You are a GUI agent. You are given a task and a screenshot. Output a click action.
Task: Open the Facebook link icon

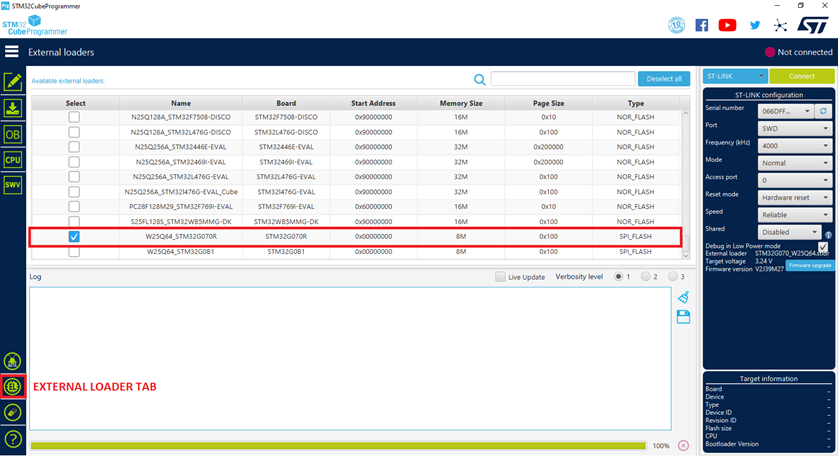(701, 25)
